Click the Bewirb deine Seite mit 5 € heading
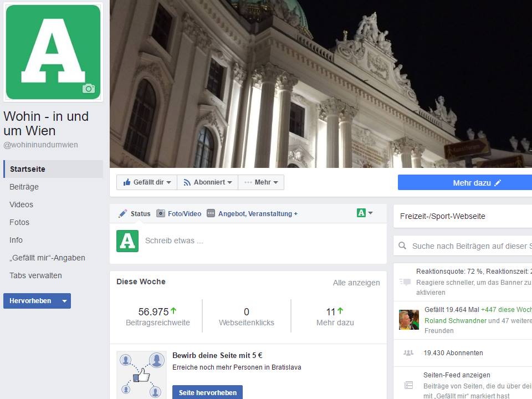This screenshot has width=532, height=399. (217, 355)
